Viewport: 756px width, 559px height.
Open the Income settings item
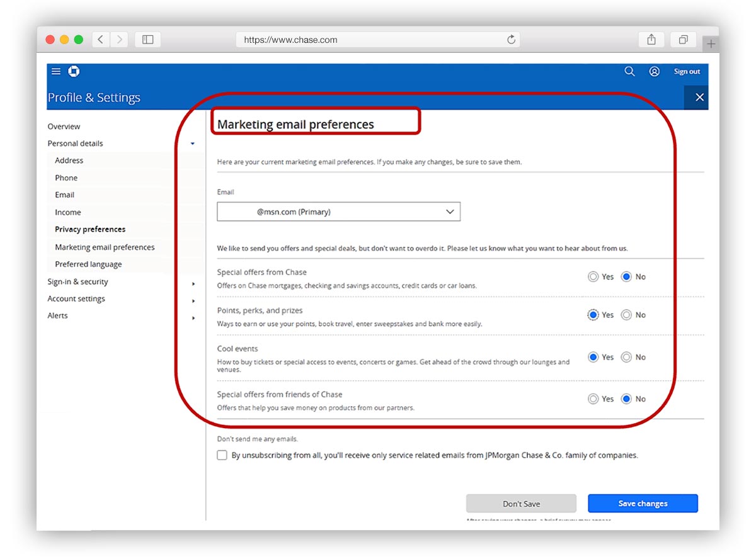(67, 212)
